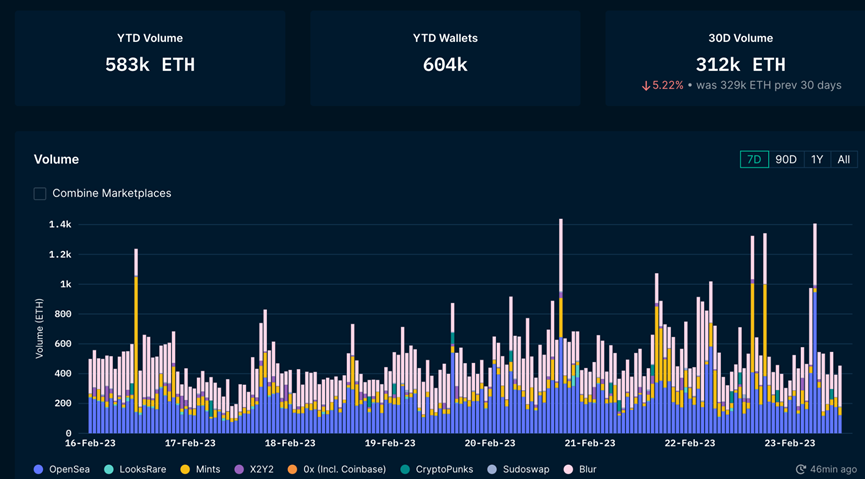The height and width of the screenshot is (479, 865).
Task: Click the CryptoPunks legend label
Action: [x=444, y=470]
